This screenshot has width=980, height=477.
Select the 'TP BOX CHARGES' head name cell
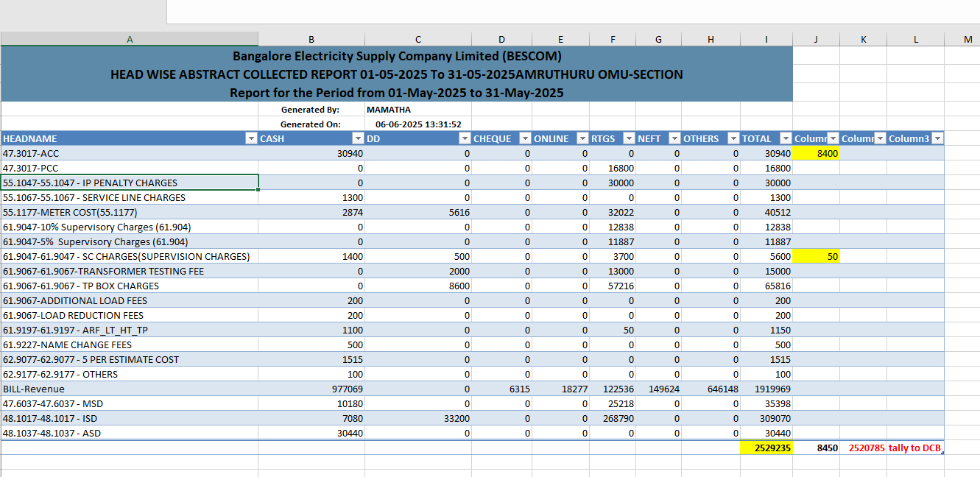[x=130, y=286]
